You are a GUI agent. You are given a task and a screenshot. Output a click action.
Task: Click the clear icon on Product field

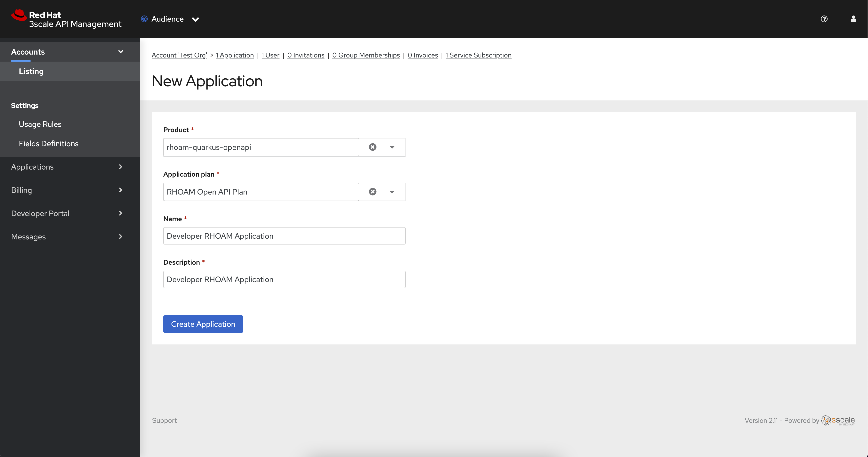click(x=373, y=147)
